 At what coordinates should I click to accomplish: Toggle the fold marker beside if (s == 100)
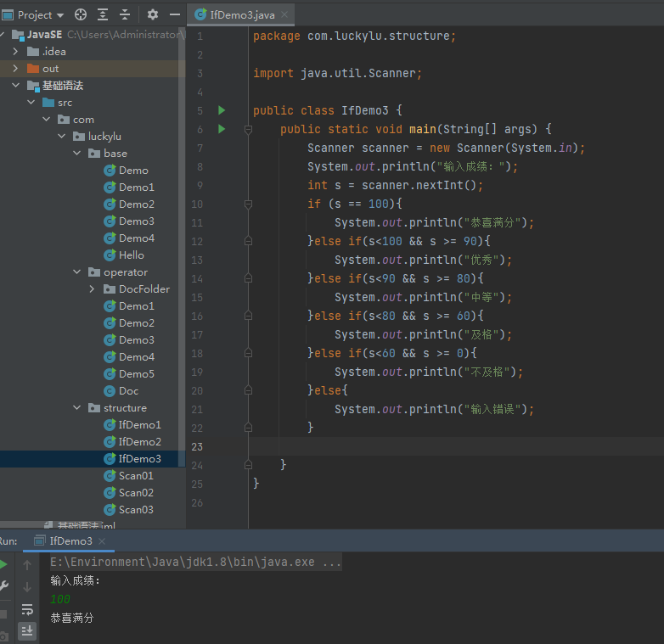coord(248,204)
